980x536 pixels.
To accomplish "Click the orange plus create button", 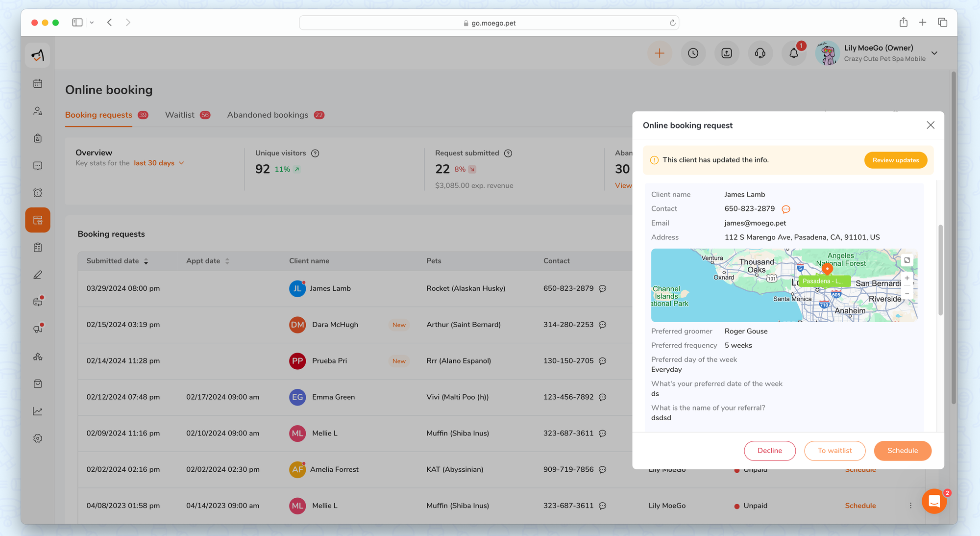I will (660, 53).
